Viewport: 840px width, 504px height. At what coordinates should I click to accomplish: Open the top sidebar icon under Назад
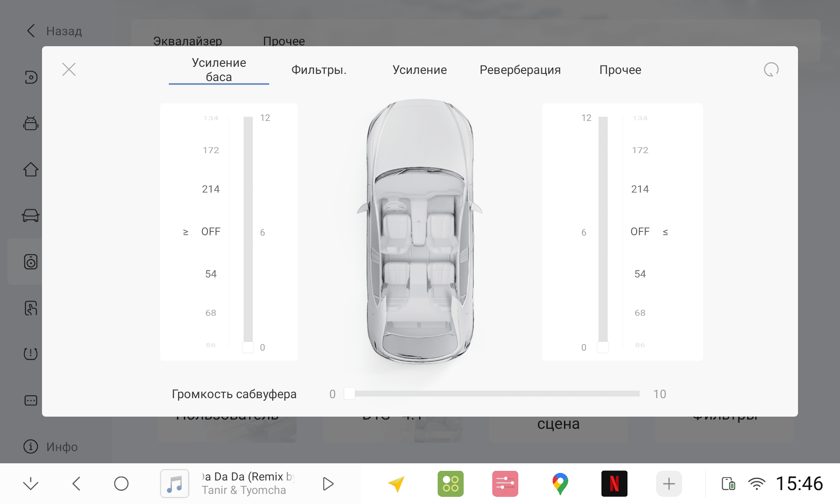click(x=31, y=77)
